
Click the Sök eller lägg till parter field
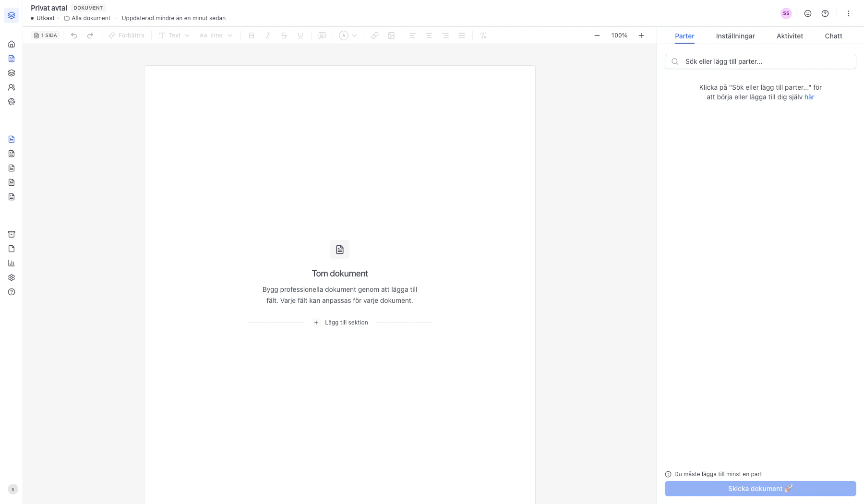point(760,61)
